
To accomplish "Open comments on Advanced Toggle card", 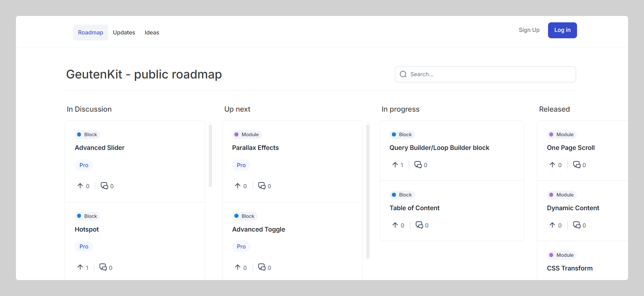I will (x=262, y=267).
